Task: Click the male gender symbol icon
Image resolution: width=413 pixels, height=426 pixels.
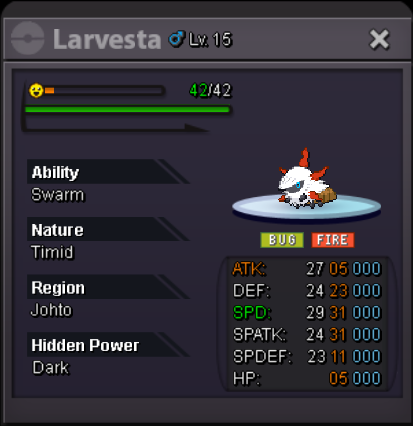Action: click(176, 39)
